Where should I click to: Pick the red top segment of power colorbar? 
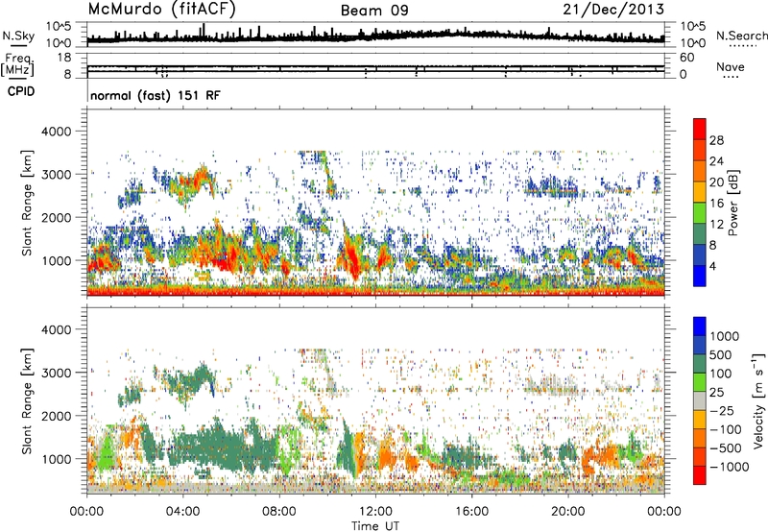pyautogui.click(x=700, y=130)
